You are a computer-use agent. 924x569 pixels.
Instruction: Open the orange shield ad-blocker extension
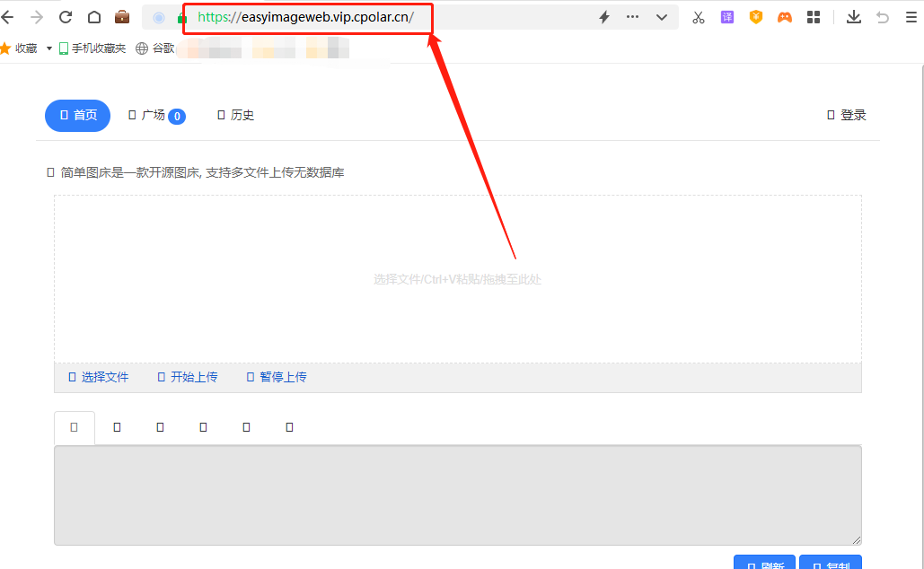tap(755, 16)
